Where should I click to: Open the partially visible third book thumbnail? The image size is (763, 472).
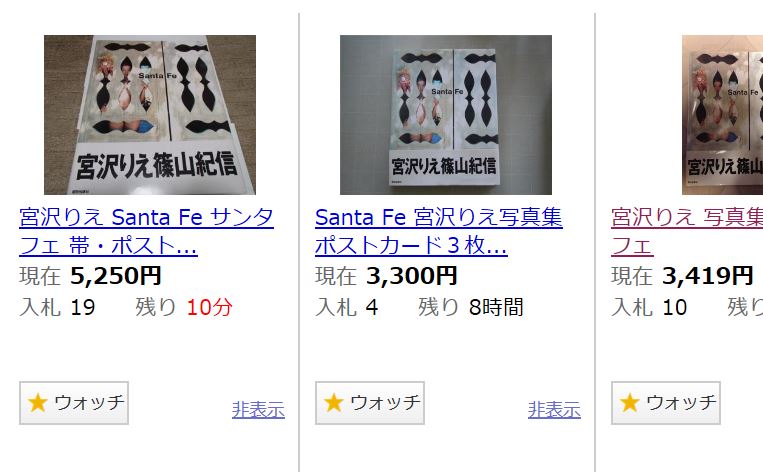[723, 115]
